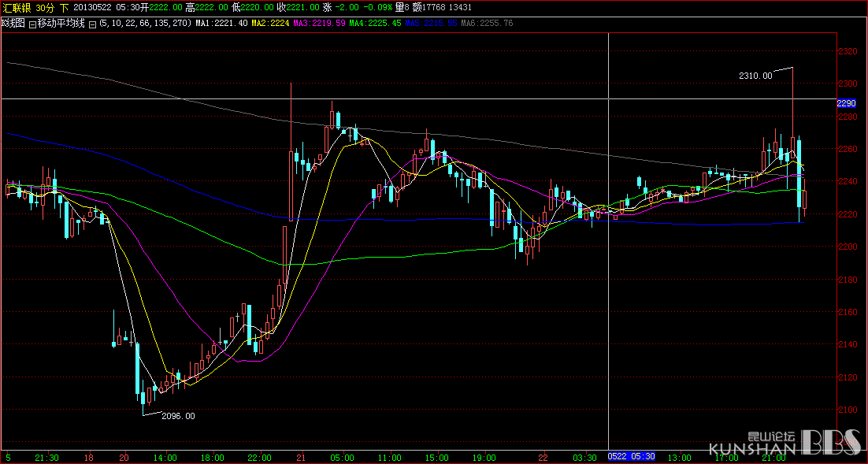The image size is (868, 464).
Task: Open the K线图 chart label
Action: click(13, 24)
